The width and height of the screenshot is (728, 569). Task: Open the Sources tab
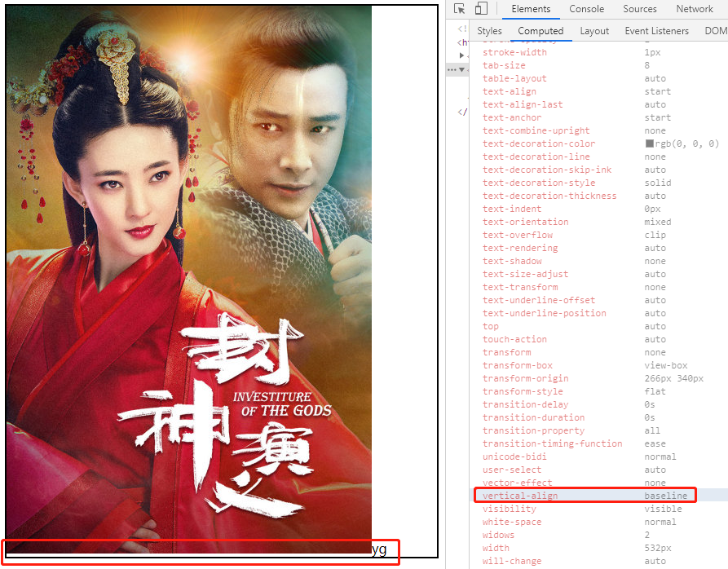[x=639, y=9]
